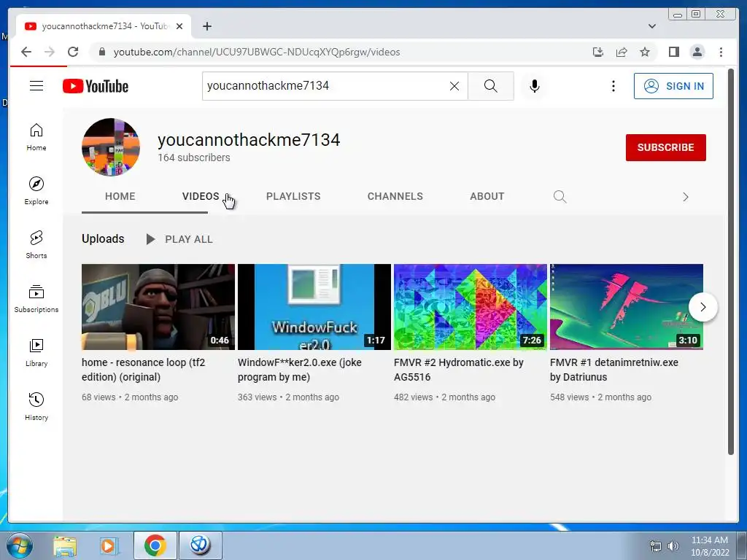Switch to the PLAYLISTS channel tab

[x=293, y=196]
